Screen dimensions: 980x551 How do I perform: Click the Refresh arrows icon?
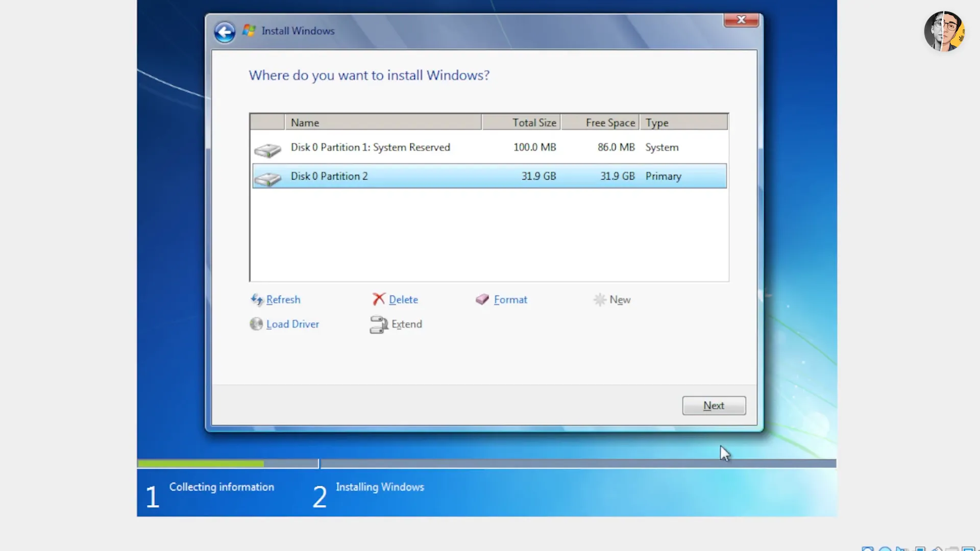[257, 299]
